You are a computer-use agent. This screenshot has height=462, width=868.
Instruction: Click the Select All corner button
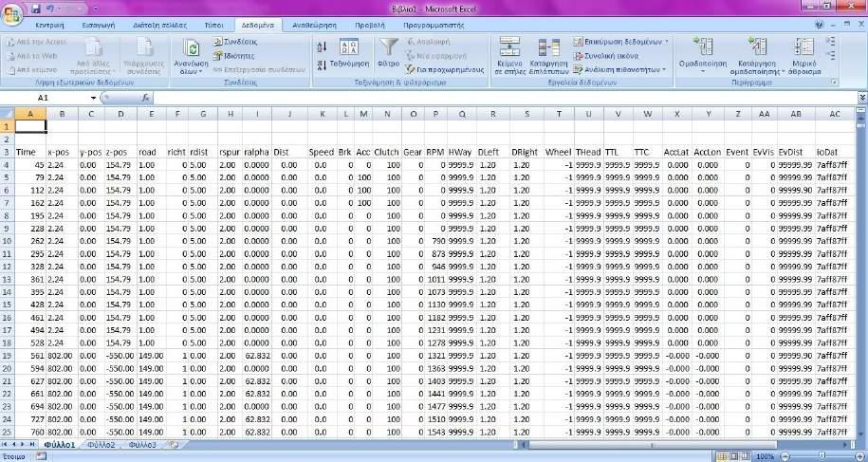coord(8,114)
